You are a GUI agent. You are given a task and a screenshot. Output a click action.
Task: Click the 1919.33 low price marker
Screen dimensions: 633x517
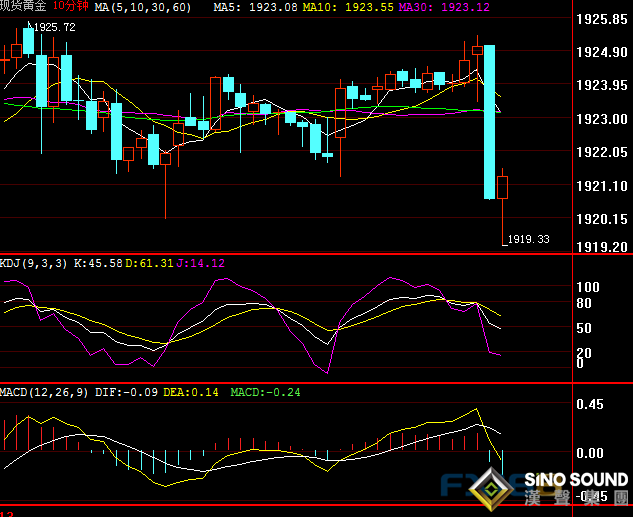click(529, 239)
